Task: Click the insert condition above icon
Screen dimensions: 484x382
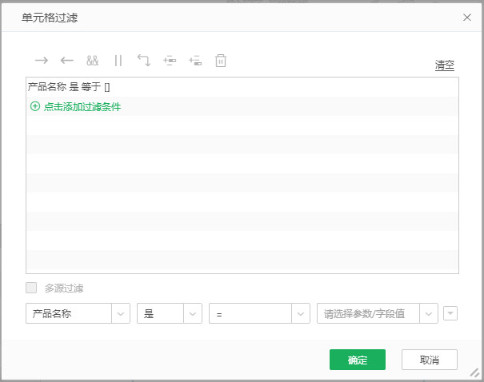Action: coord(170,61)
